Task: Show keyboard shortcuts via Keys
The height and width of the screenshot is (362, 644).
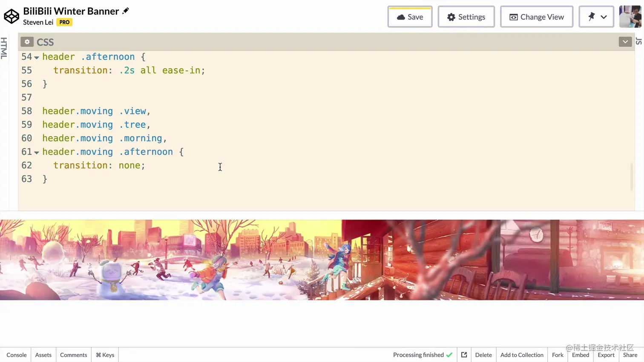Action: click(x=105, y=355)
